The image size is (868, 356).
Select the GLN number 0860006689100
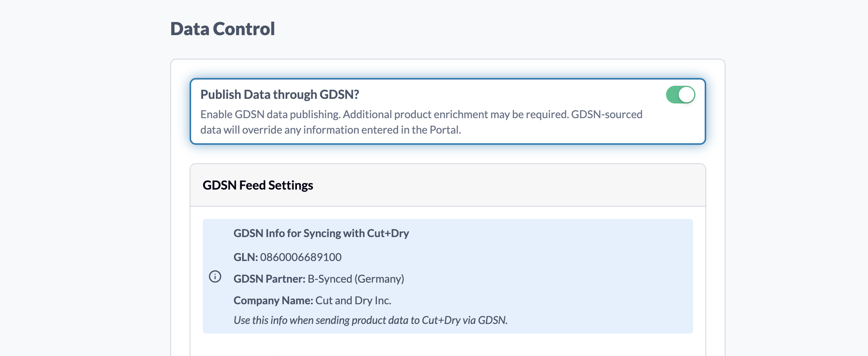pyautogui.click(x=301, y=257)
